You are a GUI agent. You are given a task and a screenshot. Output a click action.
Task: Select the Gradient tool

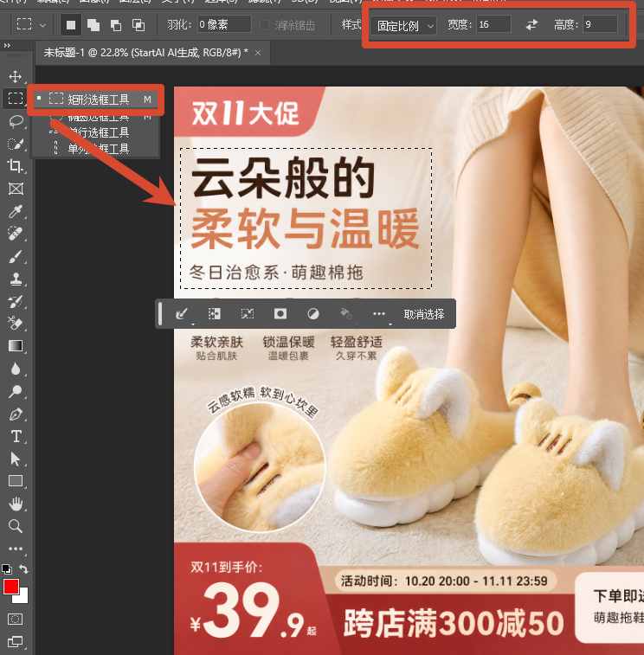point(16,346)
